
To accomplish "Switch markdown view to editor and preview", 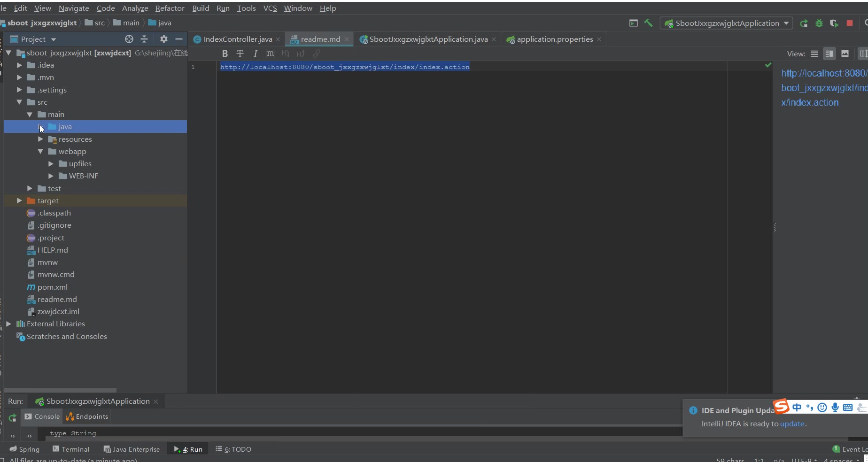I will click(829, 54).
